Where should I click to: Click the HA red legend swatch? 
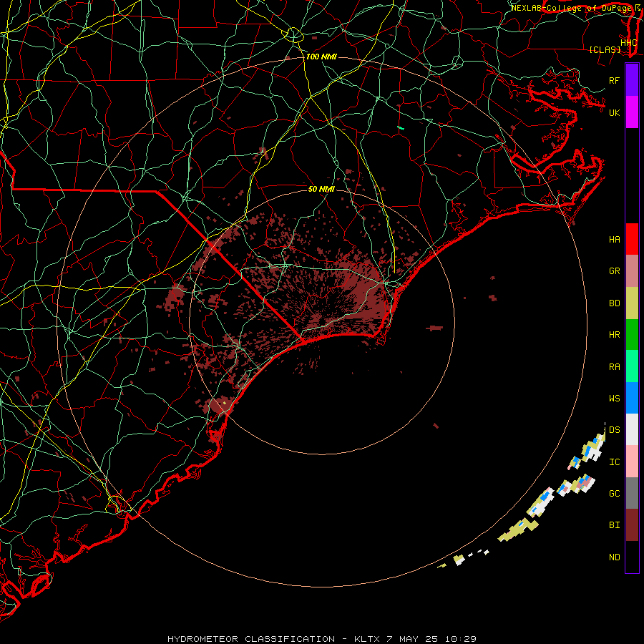(632, 239)
